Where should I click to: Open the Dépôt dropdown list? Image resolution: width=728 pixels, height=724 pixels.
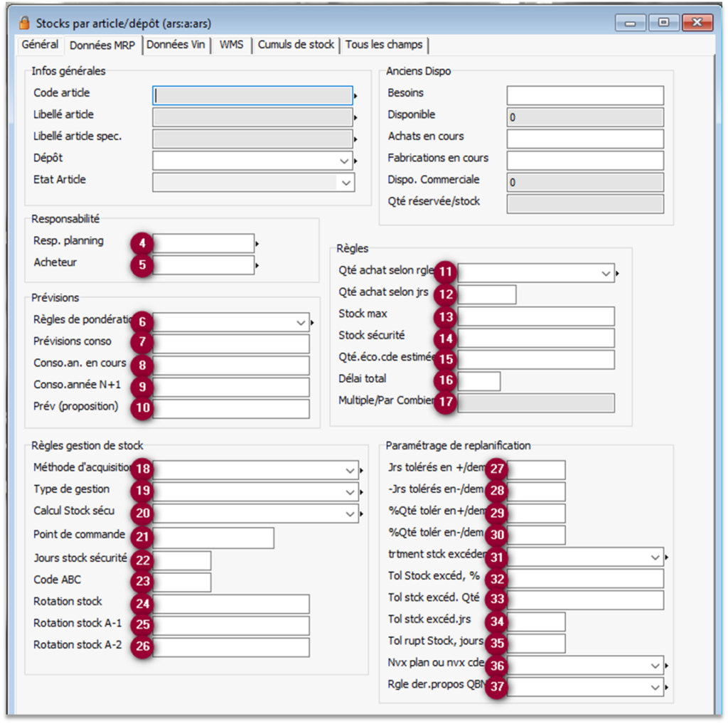point(346,161)
